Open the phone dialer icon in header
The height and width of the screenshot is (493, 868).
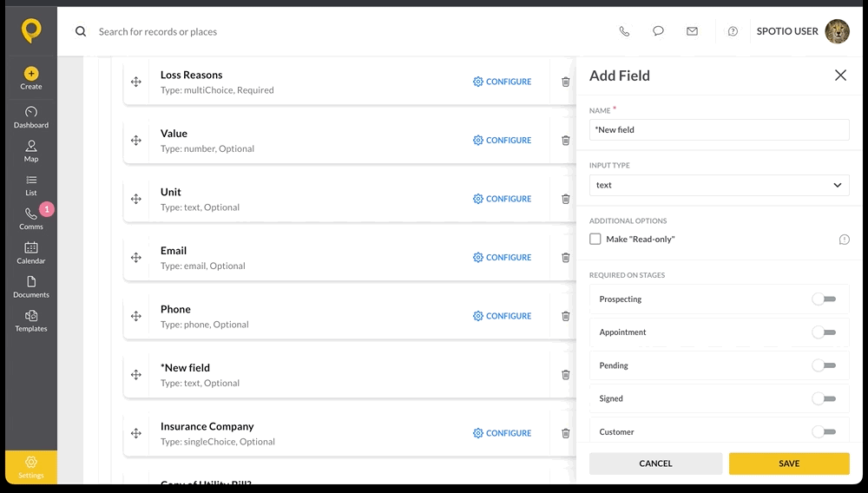(624, 31)
